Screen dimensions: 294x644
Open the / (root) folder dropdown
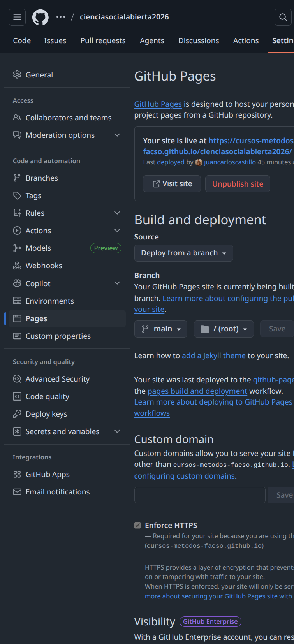click(x=224, y=329)
